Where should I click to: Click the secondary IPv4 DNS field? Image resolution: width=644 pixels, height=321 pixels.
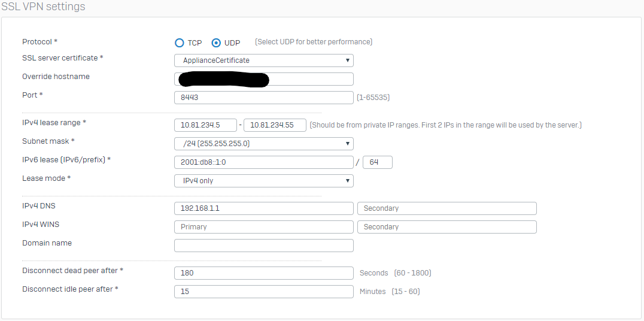(446, 208)
